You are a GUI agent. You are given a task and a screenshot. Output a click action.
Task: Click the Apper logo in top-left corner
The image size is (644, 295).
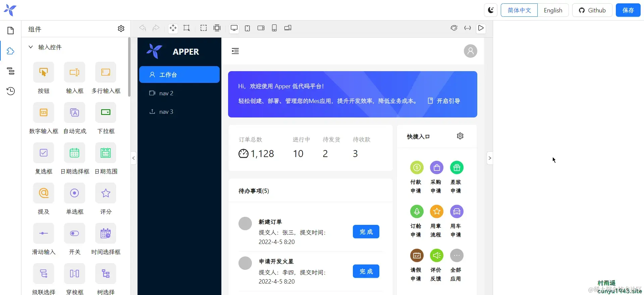(10, 10)
